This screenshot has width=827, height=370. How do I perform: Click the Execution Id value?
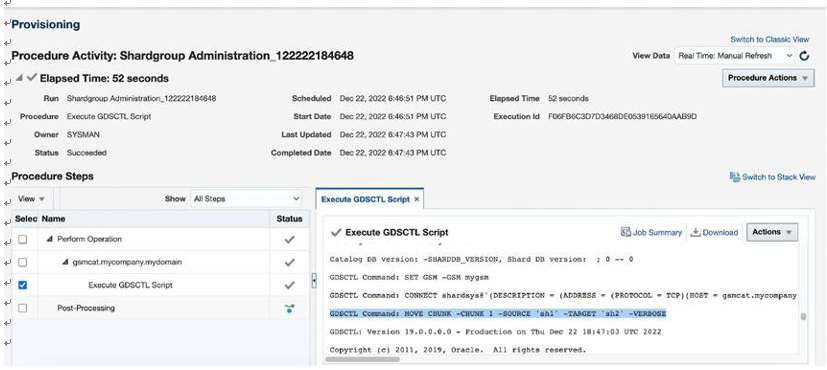[622, 116]
